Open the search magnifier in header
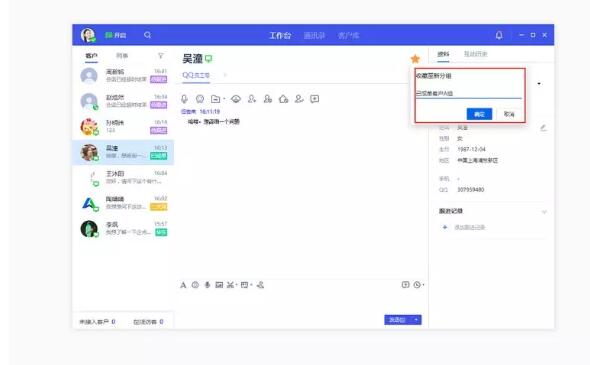Image resolution: width=590 pixels, height=365 pixels. coord(147,35)
